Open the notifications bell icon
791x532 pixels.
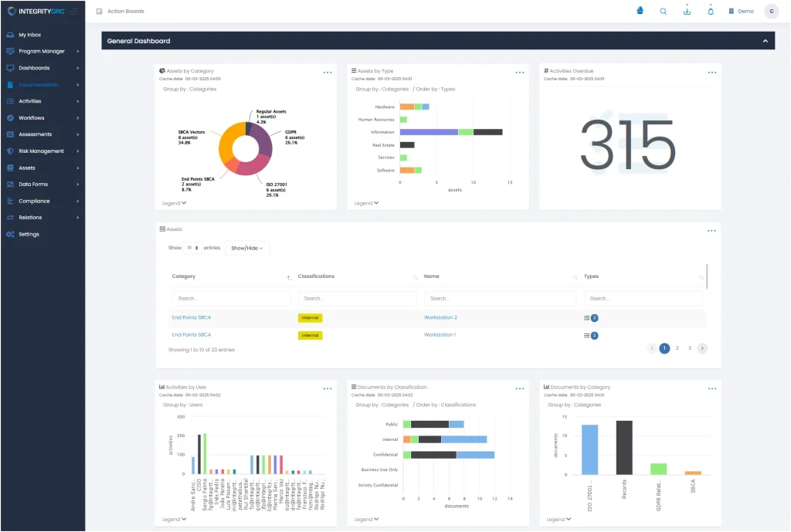coord(711,12)
